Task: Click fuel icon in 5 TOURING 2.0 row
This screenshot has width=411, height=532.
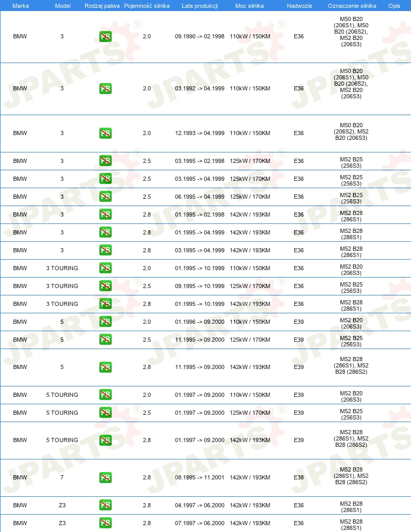Action: 106,395
